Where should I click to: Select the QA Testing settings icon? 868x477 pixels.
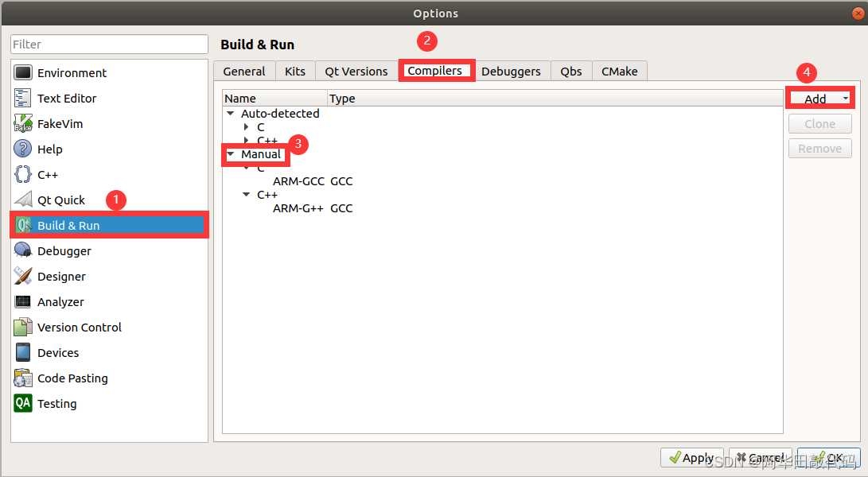(x=24, y=403)
